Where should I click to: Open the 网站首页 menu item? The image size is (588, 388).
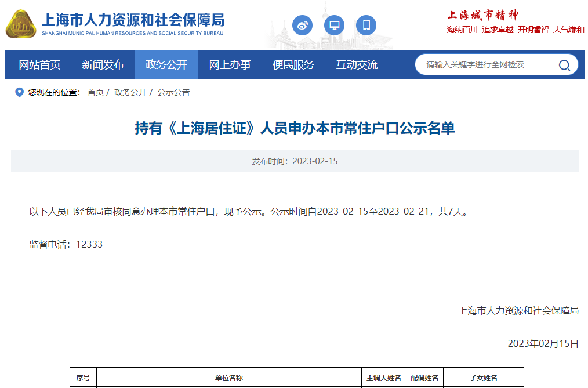pyautogui.click(x=39, y=64)
